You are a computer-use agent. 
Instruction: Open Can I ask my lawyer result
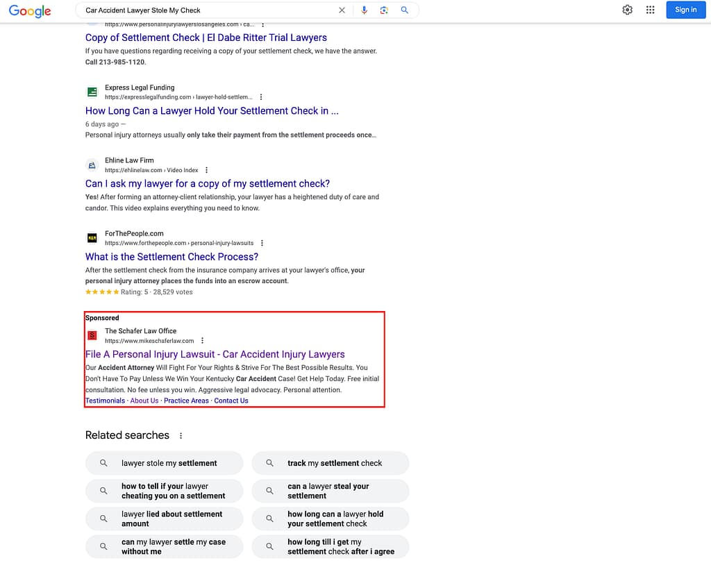pos(207,183)
